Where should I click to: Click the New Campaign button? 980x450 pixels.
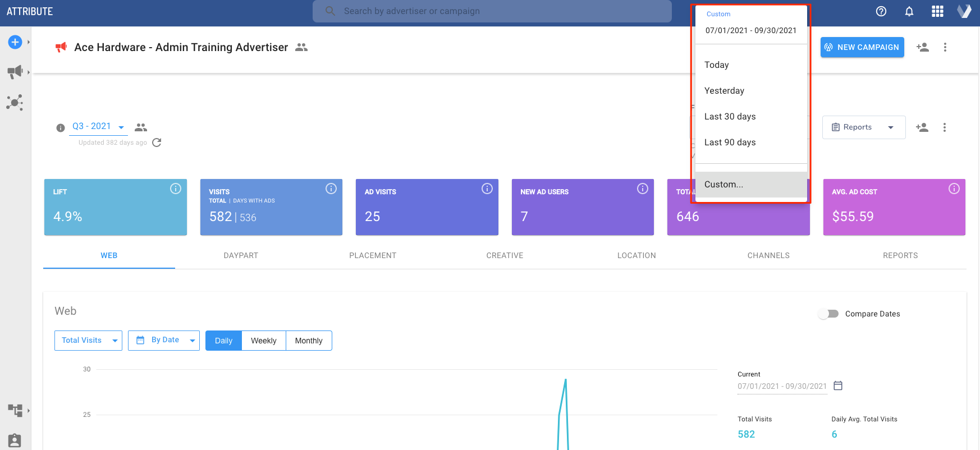point(862,47)
